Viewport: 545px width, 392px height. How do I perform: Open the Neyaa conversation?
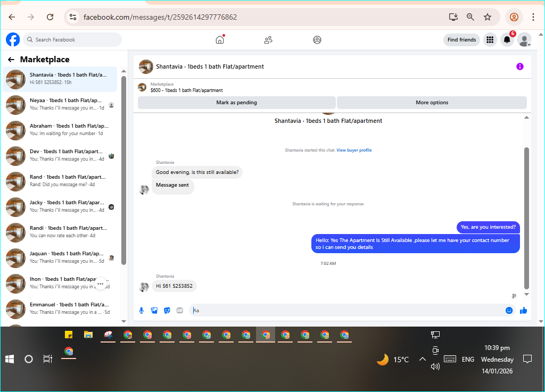(61, 105)
